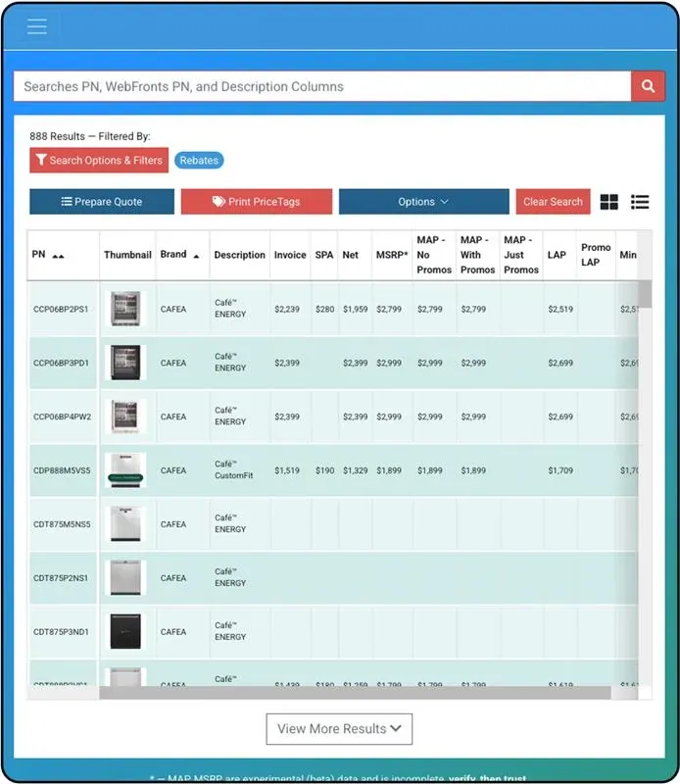The width and height of the screenshot is (680, 784).
Task: Open thumbnail for CCP06BP2PS1
Action: (125, 309)
